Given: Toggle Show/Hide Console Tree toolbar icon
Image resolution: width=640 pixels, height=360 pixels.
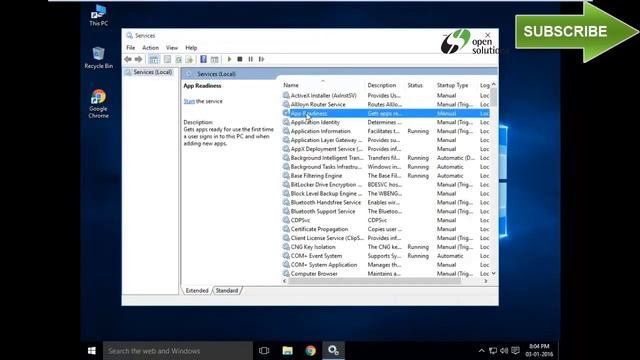Looking at the screenshot, I should click(x=154, y=59).
